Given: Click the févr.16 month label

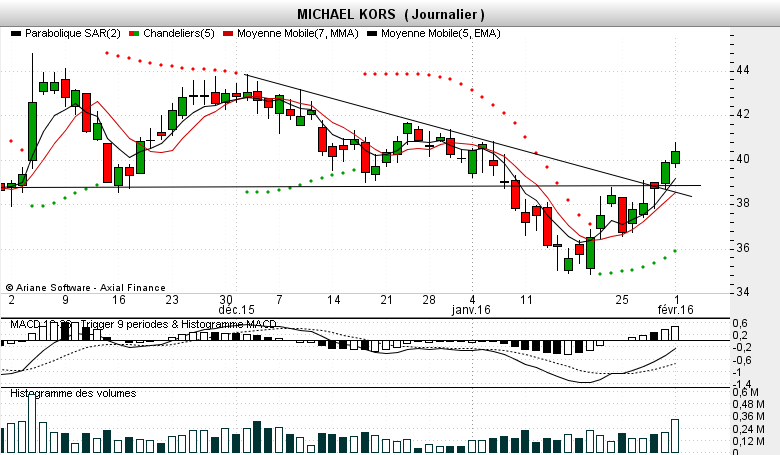Looking at the screenshot, I should tap(675, 310).
